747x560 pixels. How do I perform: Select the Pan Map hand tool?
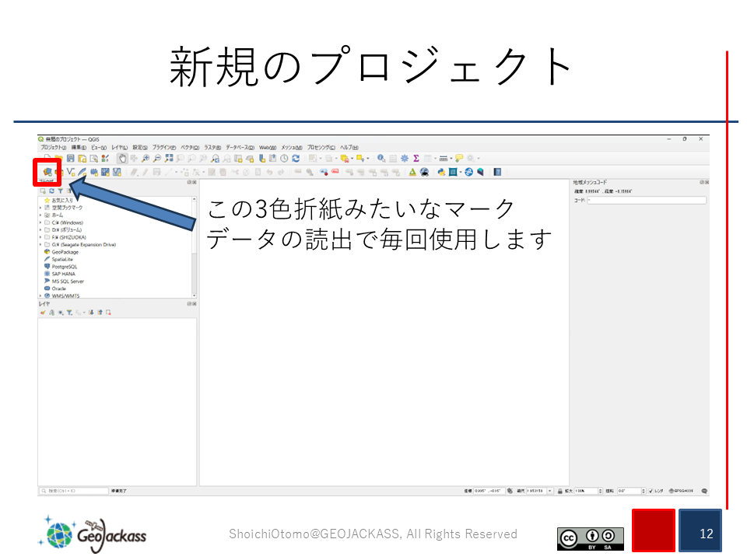coord(122,158)
